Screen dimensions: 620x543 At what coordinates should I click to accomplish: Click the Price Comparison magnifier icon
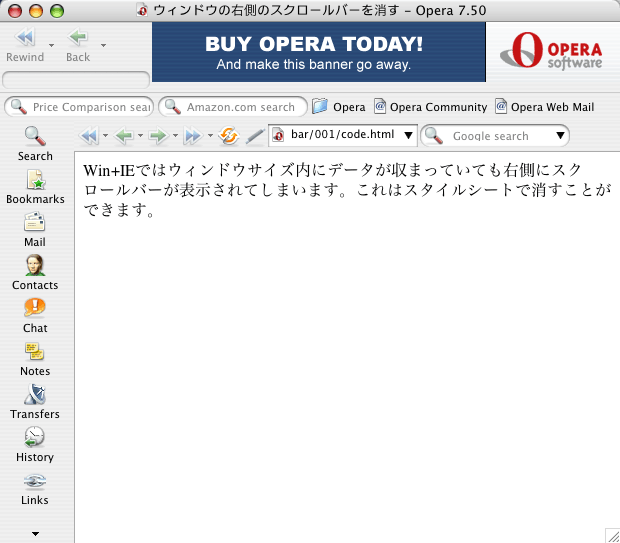coord(19,107)
